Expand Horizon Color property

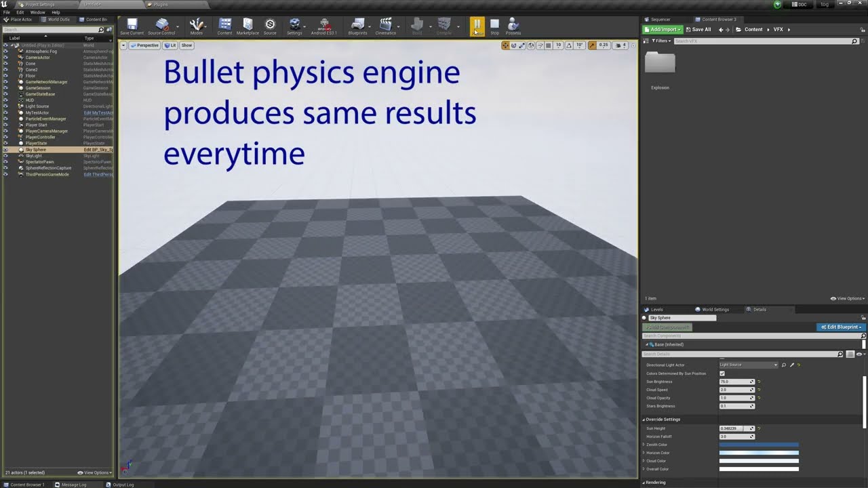(x=644, y=453)
